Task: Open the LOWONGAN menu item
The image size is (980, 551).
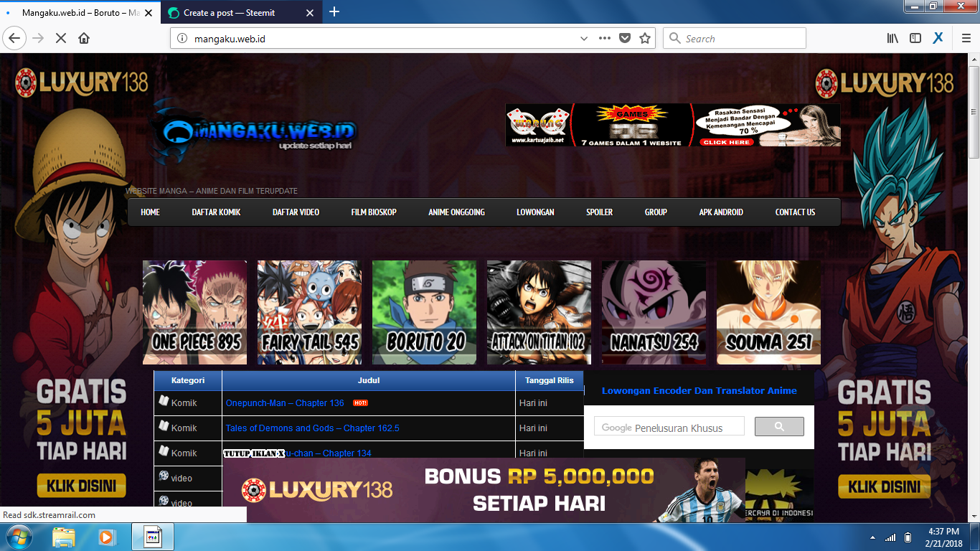Action: pos(535,212)
